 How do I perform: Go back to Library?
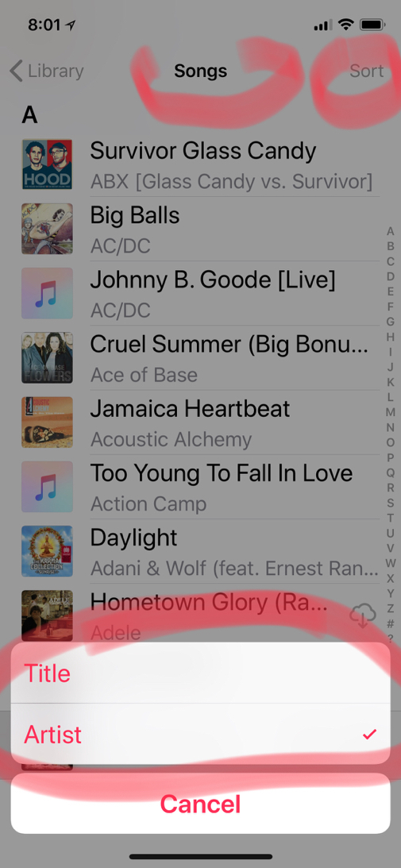tap(47, 71)
